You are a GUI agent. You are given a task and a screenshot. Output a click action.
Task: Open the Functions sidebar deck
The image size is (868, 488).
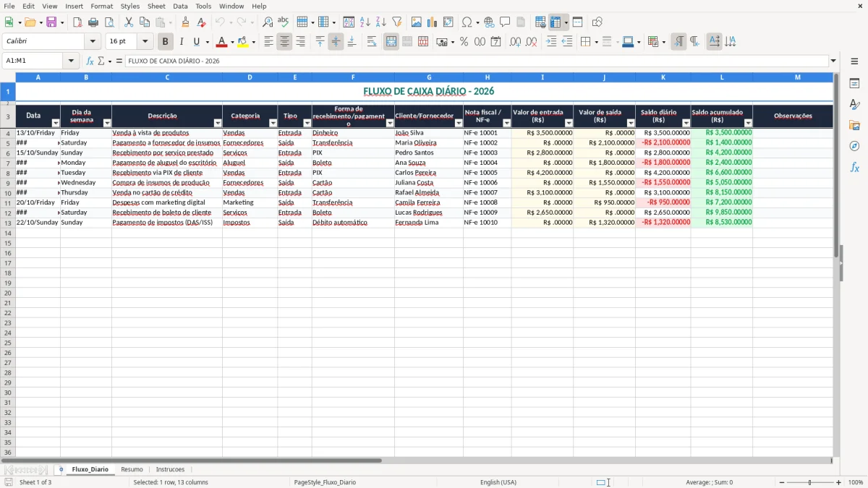click(x=854, y=167)
